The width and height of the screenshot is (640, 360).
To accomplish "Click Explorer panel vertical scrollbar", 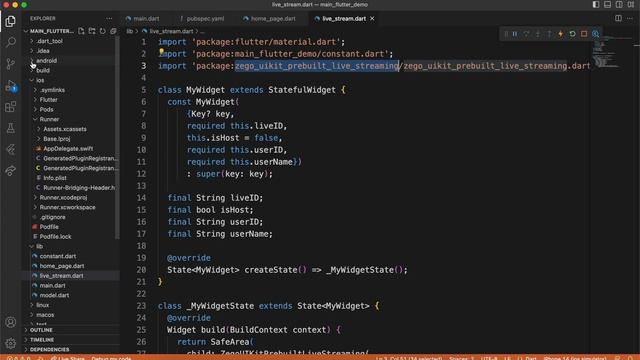I will click(118, 137).
